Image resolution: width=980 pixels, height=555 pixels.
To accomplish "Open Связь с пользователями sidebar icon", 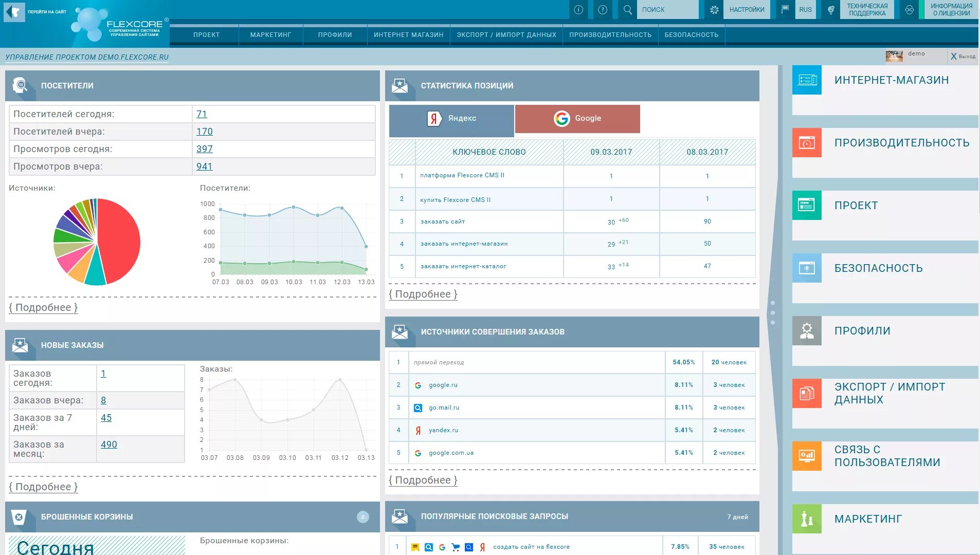I will [807, 456].
